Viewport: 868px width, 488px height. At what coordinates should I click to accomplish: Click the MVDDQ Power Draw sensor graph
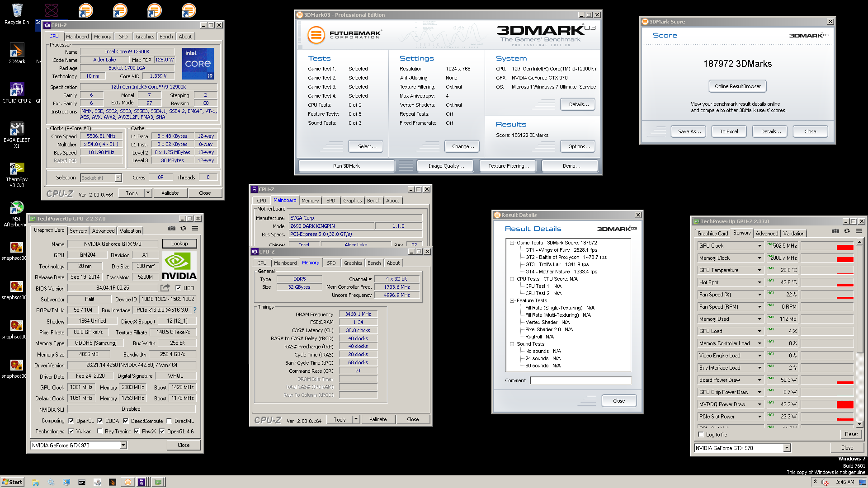coord(827,404)
